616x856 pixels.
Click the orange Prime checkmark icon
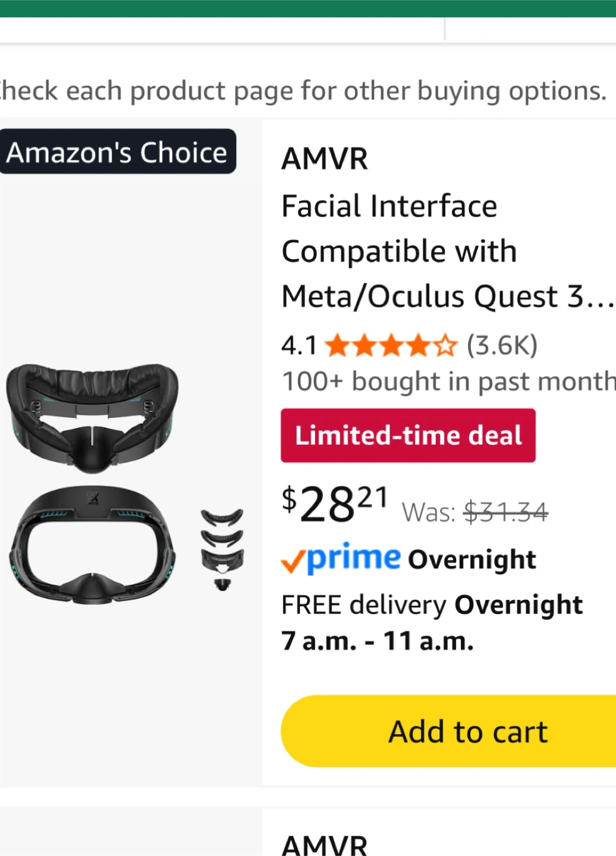(293, 561)
